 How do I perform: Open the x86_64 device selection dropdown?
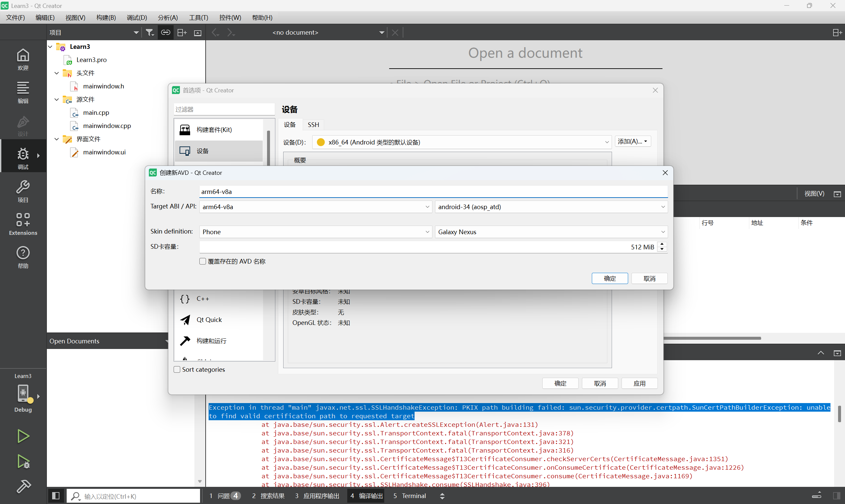pyautogui.click(x=462, y=142)
